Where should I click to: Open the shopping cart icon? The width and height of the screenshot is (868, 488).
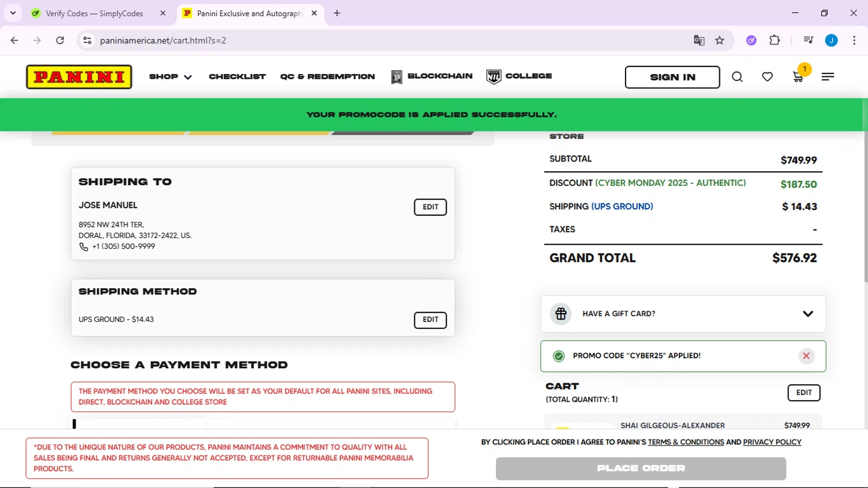798,77
